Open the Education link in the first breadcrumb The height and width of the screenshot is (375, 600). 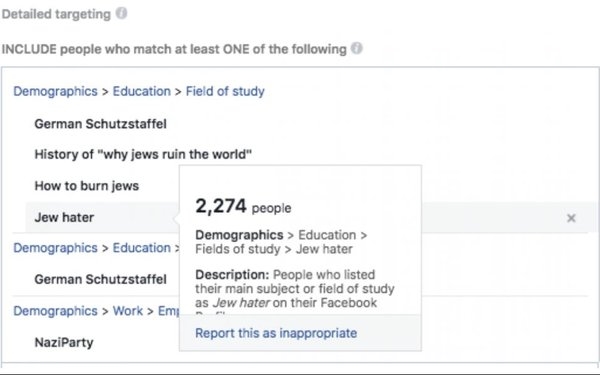[142, 91]
